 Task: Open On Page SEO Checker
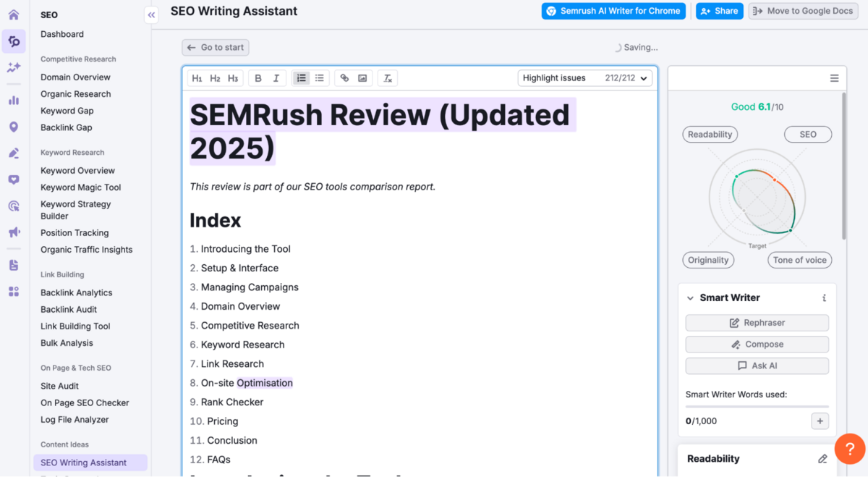coord(85,402)
